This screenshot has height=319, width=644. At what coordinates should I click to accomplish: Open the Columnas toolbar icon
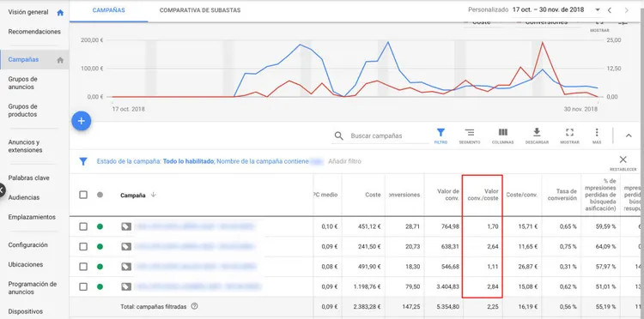[x=502, y=132]
